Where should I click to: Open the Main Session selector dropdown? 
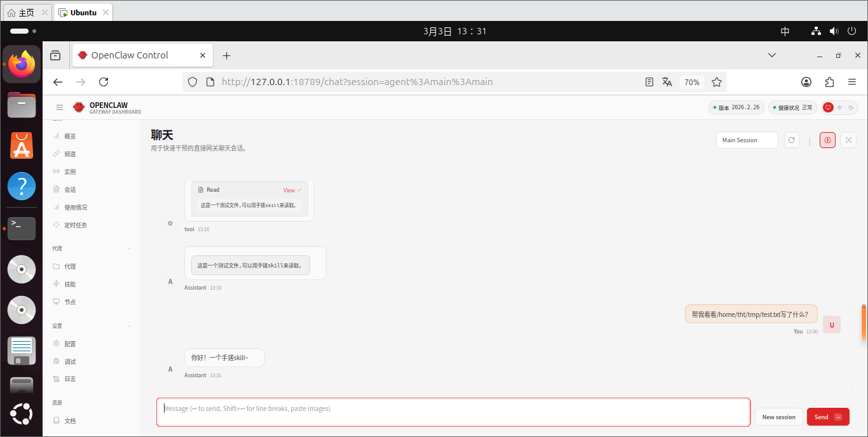747,140
